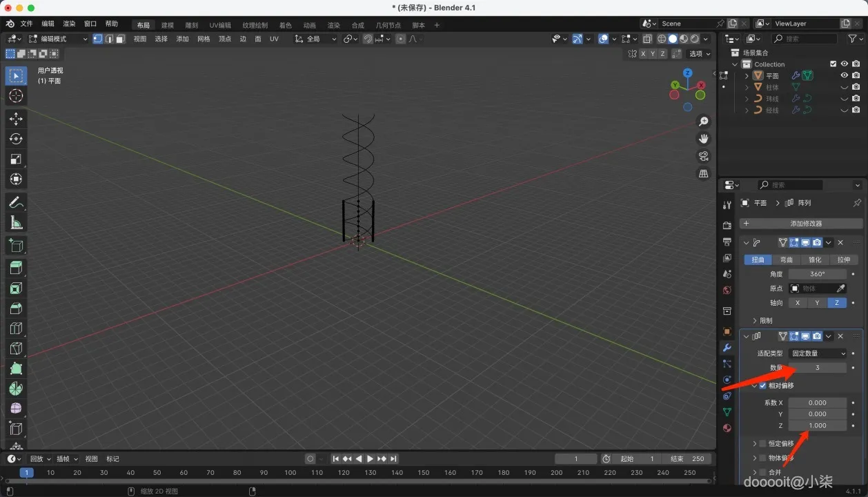Click the 3D Cursor tool
Viewport: 868px width, 497px height.
tap(16, 96)
